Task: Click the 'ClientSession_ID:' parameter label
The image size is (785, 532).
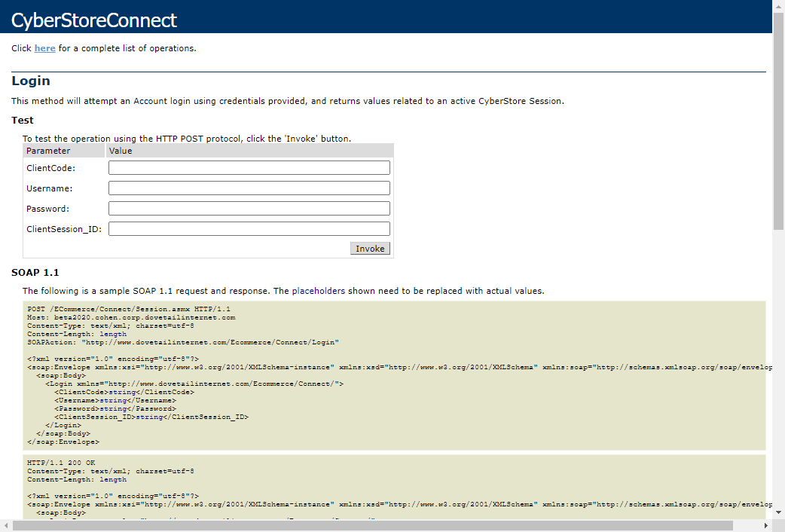Action: click(x=64, y=229)
